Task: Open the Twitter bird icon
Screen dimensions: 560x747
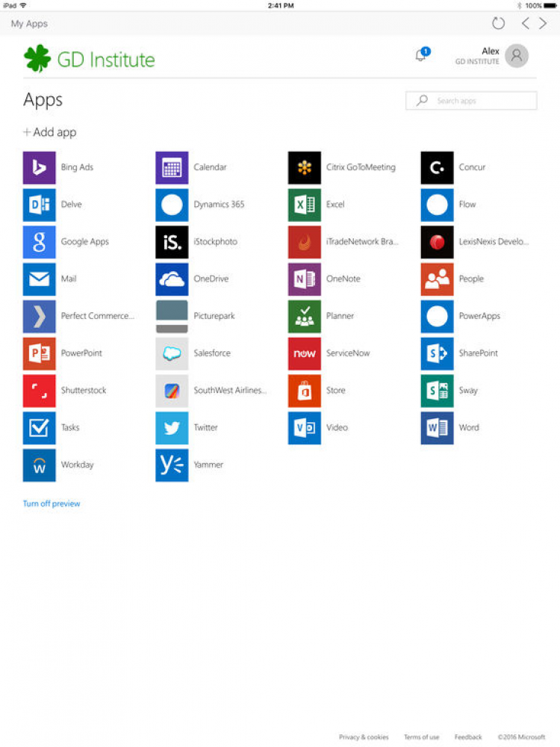Action: pos(172,427)
